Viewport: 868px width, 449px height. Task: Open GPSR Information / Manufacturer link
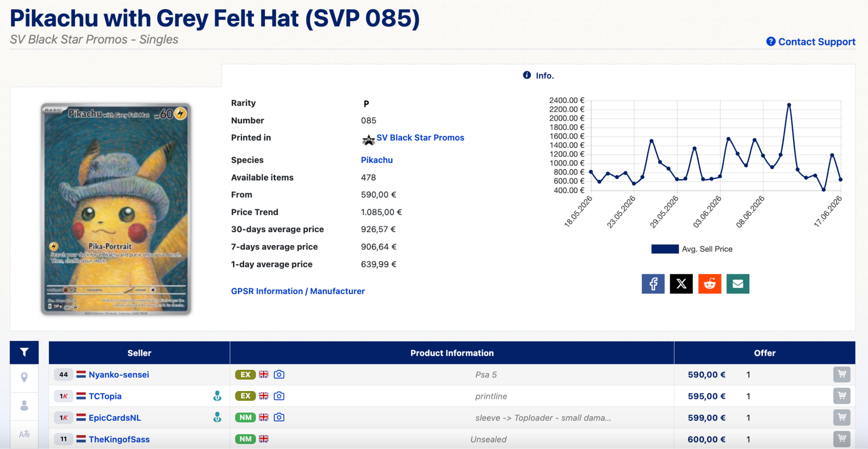pos(298,291)
